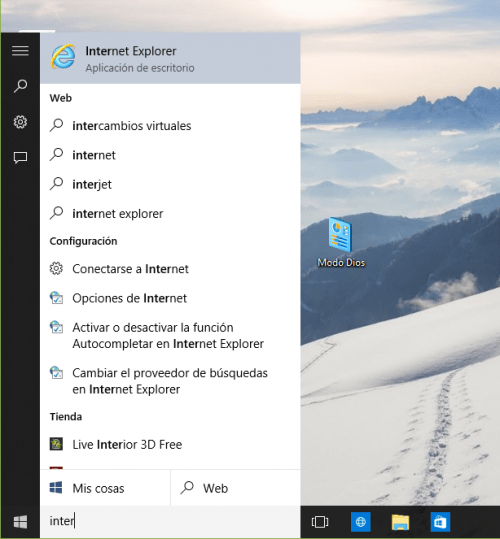The image size is (500, 539).
Task: Open File Explorer from the taskbar
Action: tap(400, 522)
